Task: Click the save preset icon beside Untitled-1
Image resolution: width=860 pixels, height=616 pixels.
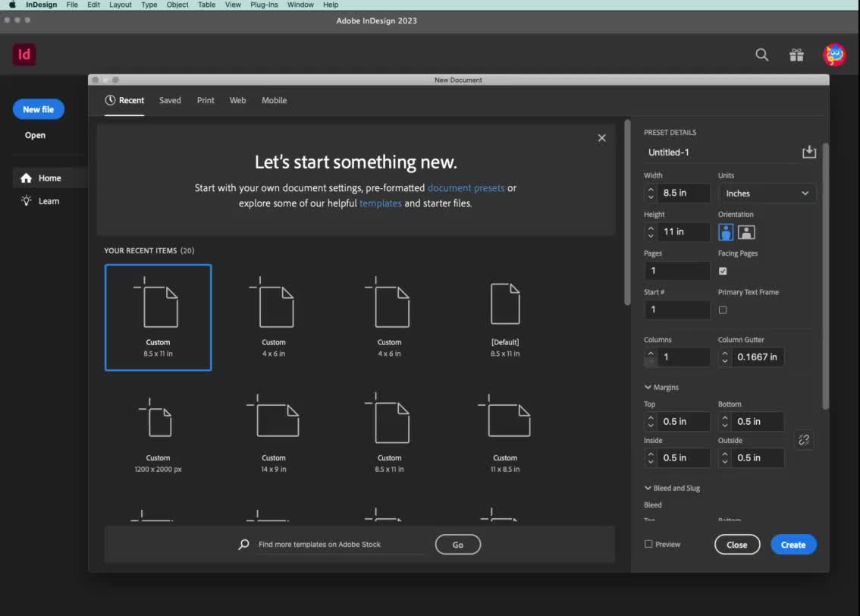Action: click(x=808, y=152)
